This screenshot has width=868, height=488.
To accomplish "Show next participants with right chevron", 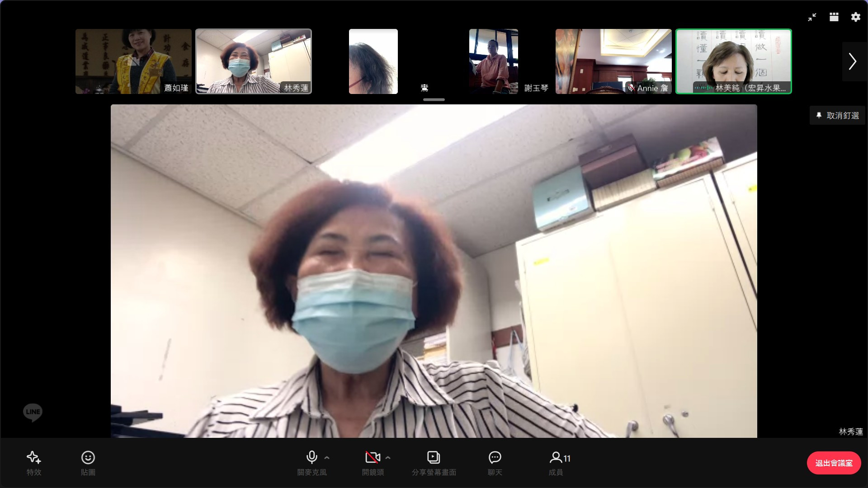I will pos(852,61).
